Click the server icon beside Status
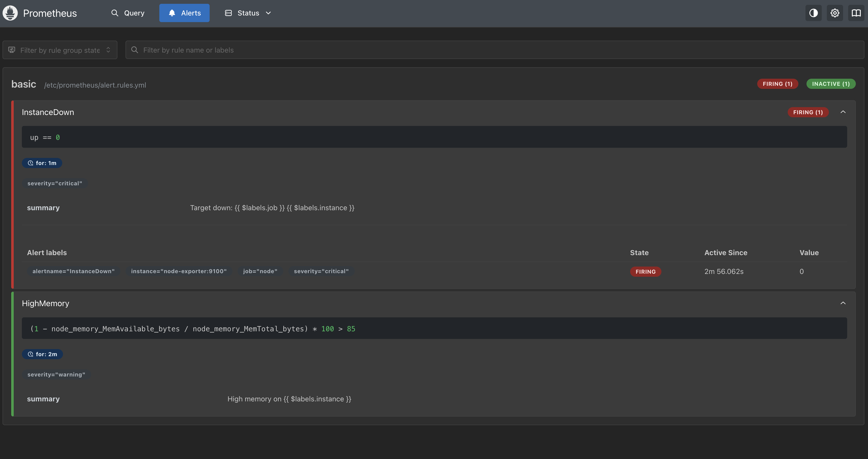The image size is (868, 459). [x=228, y=13]
